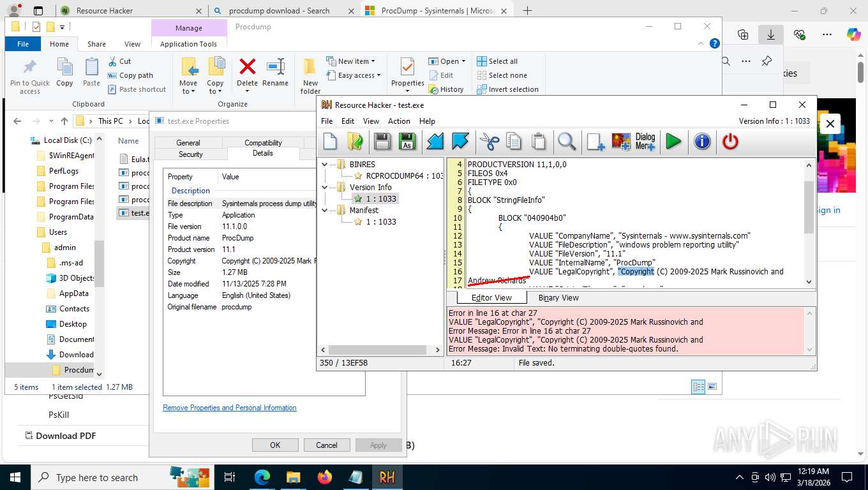Open the Edit menu in Resource Hacker
This screenshot has width=868, height=490.
tap(348, 121)
